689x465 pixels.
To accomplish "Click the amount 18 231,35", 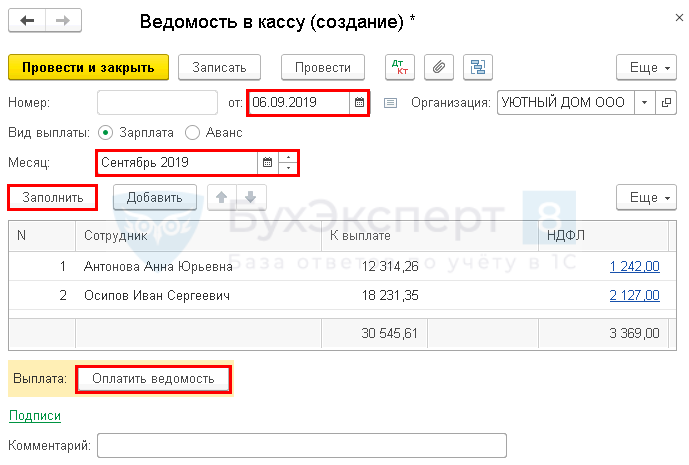I will (390, 295).
